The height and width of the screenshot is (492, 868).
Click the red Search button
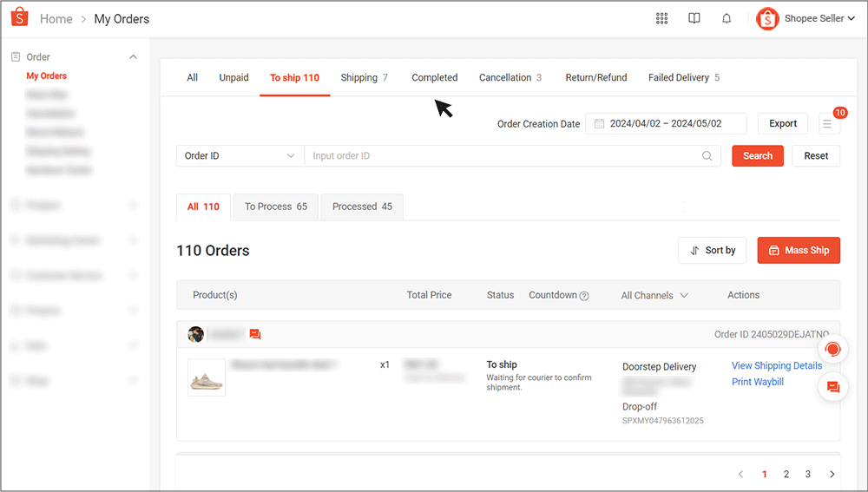(x=757, y=156)
